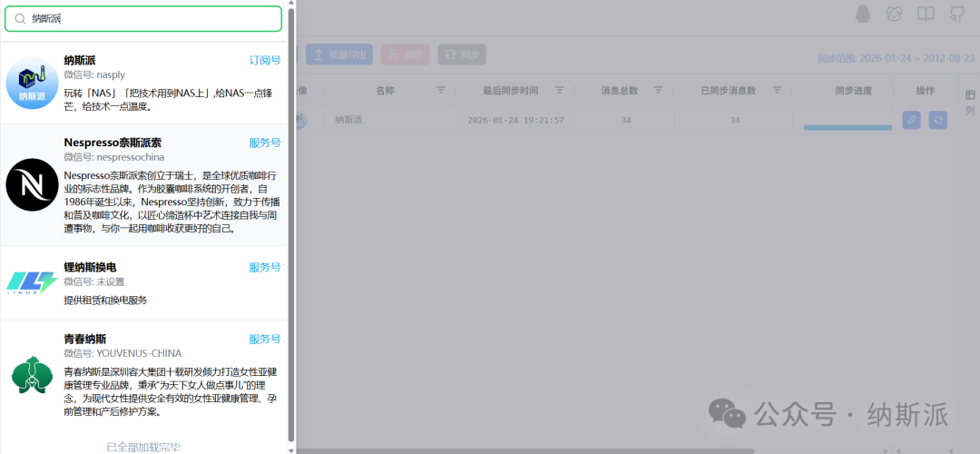Open the filter icon for 消息总数 column

pos(658,90)
